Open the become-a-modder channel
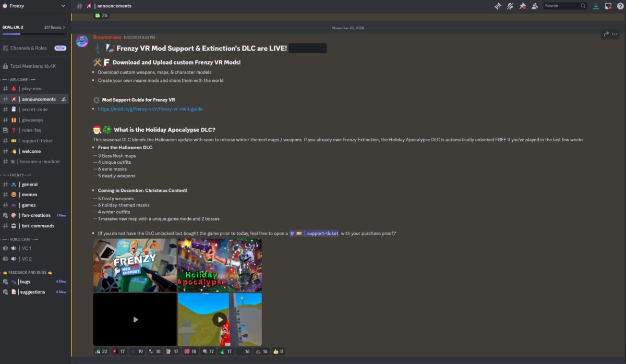 35,162
